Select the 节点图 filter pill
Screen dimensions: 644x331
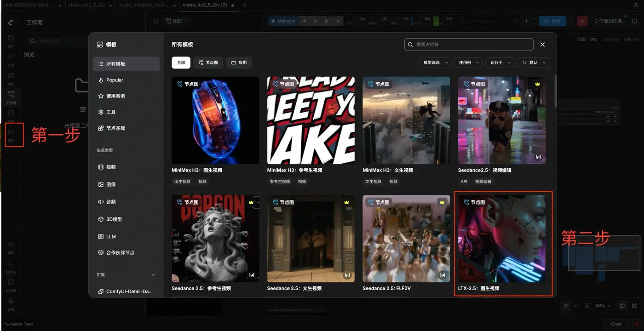(208, 63)
